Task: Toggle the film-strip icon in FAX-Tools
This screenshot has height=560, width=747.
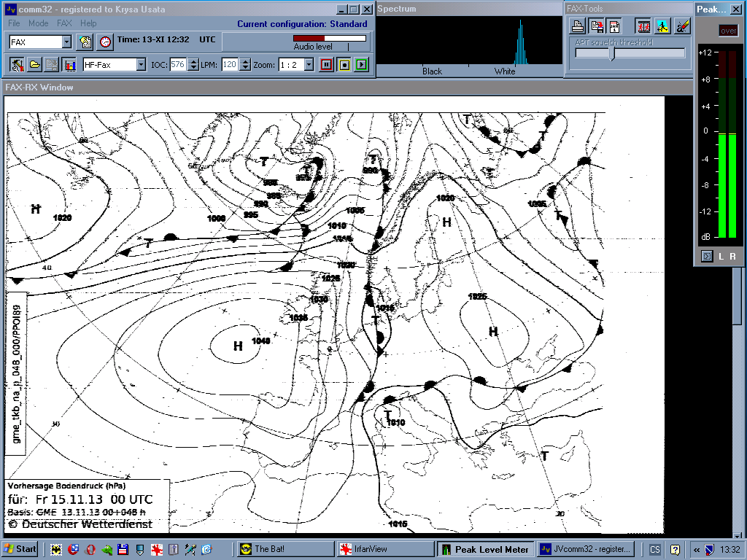Action: (643, 26)
